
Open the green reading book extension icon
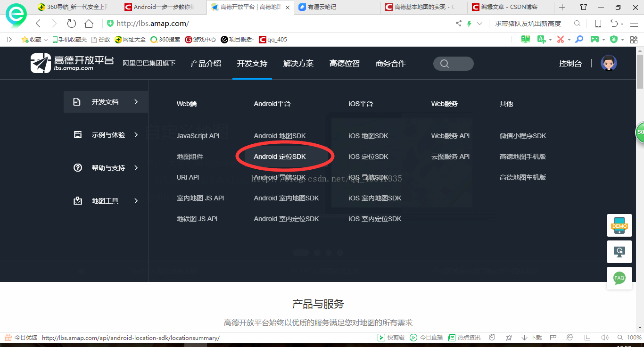(526, 40)
